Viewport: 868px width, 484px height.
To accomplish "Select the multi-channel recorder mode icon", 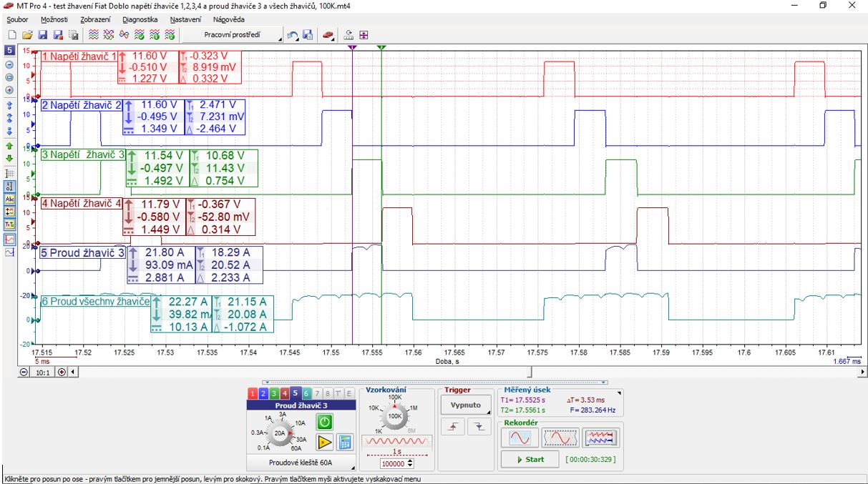I will pyautogui.click(x=600, y=438).
